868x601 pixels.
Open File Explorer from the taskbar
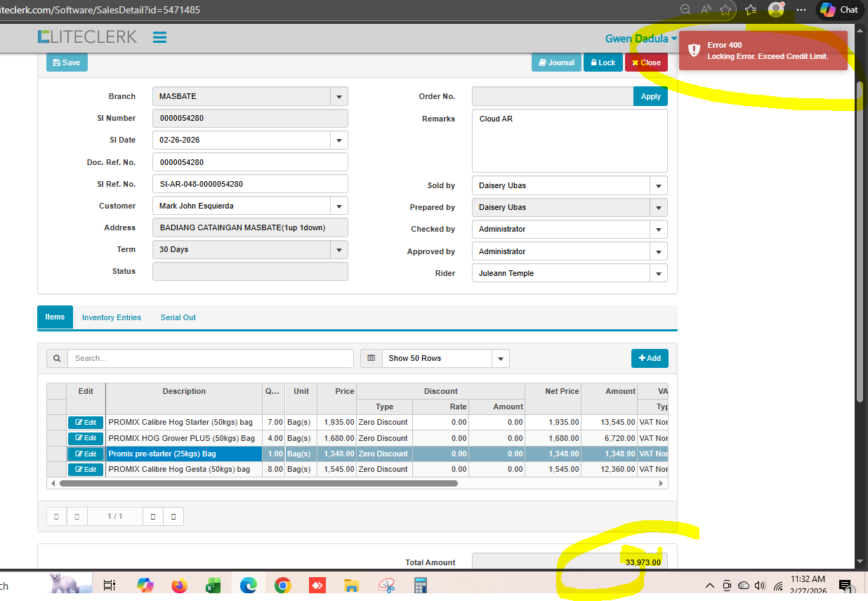click(x=352, y=586)
